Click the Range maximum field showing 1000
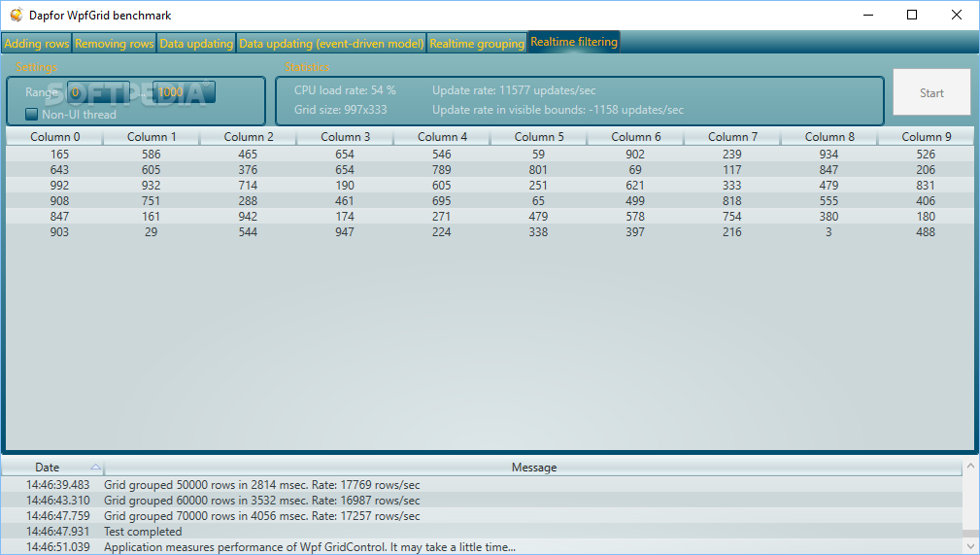The image size is (980, 555). pos(184,92)
